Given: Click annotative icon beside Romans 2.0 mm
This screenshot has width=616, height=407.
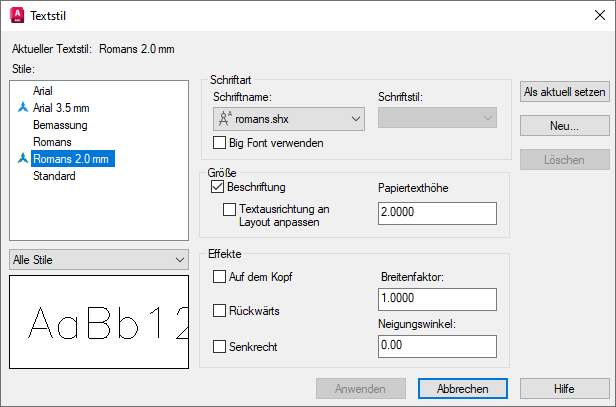Looking at the screenshot, I should pos(23,158).
